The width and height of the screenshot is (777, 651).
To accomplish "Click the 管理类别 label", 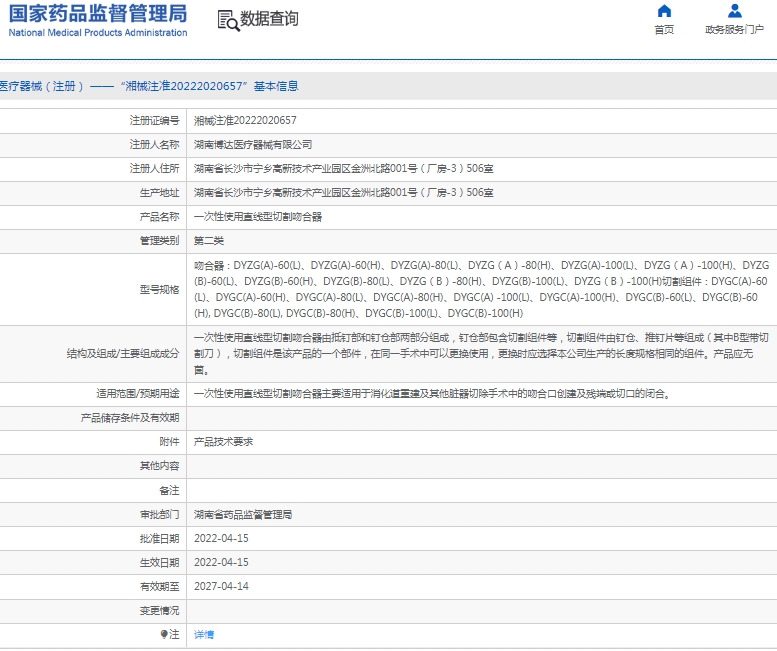I will [159, 241].
